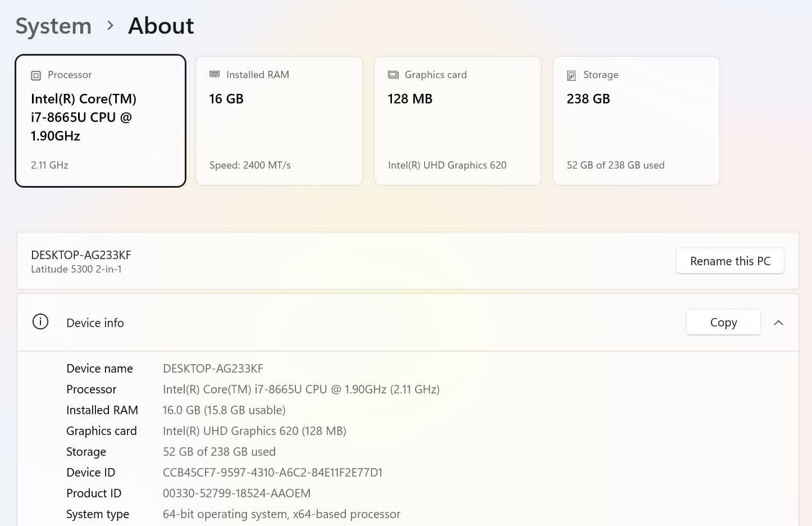Click the System type label

(98, 514)
